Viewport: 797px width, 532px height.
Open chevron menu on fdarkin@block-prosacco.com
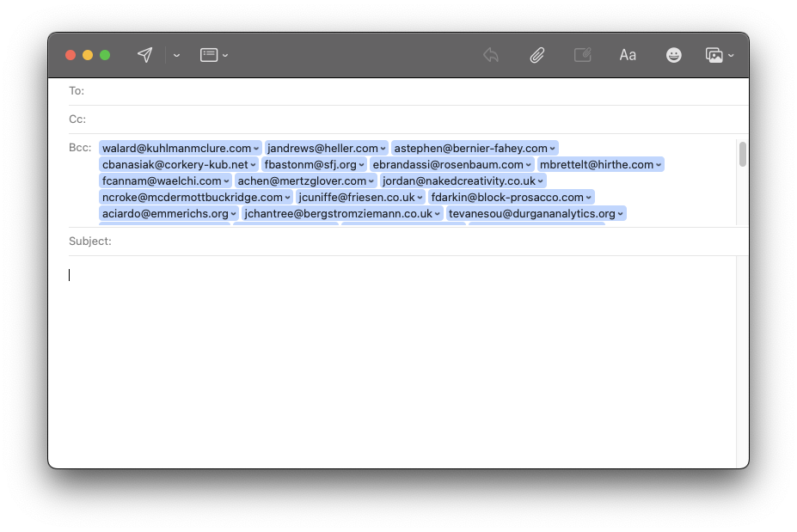click(589, 198)
